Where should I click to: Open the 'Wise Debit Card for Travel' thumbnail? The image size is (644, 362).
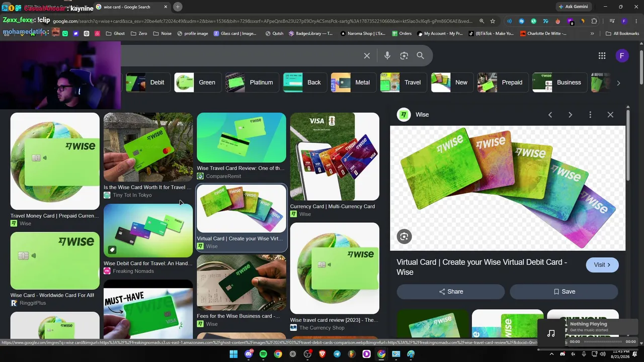coord(148,231)
